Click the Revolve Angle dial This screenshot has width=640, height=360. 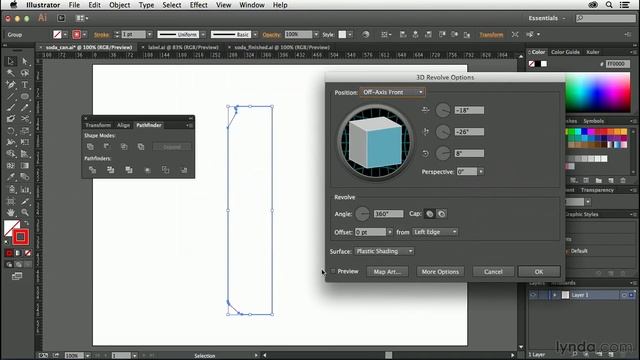[362, 213]
